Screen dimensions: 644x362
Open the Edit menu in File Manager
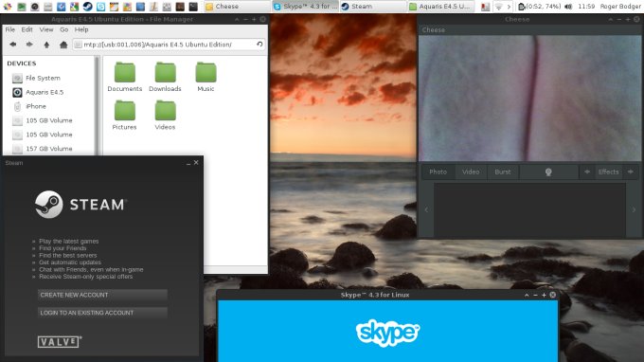click(x=27, y=29)
